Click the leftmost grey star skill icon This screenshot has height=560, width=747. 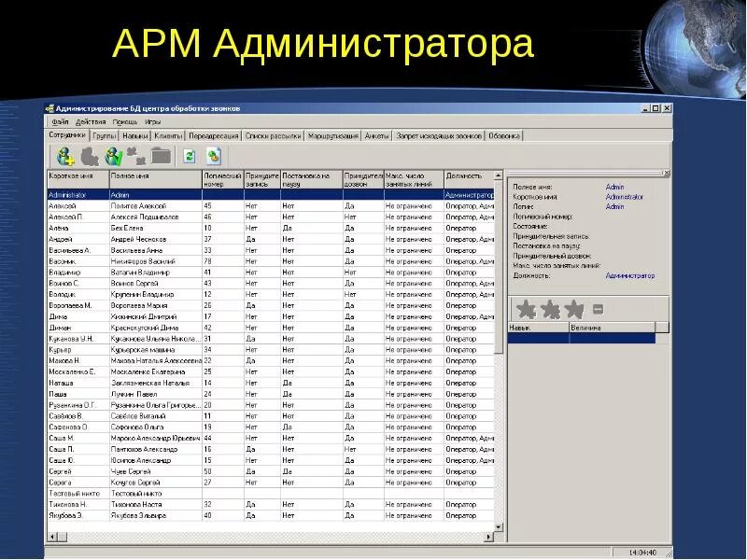(527, 310)
